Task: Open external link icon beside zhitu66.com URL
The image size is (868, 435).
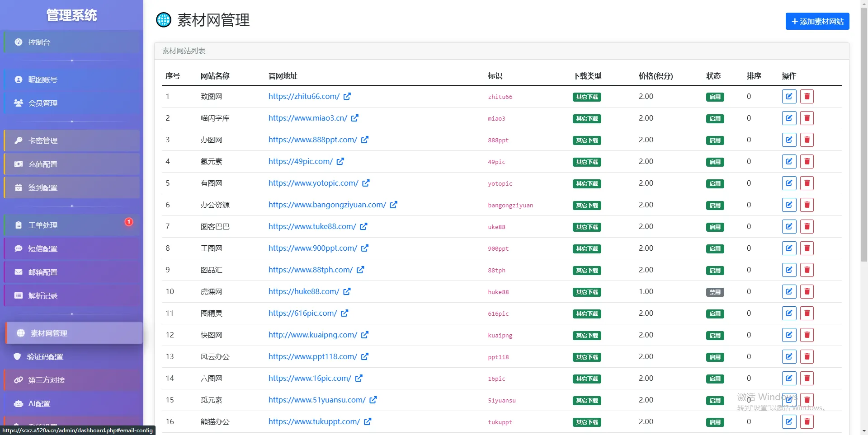Action: point(347,96)
